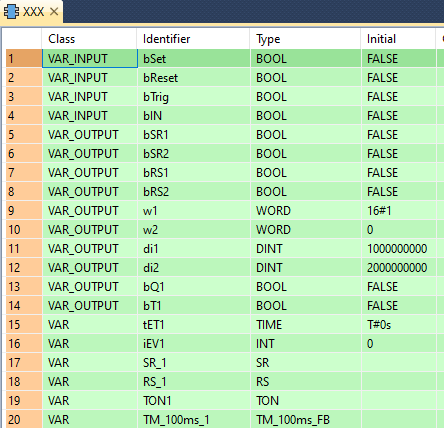
Task: Click the Type column header
Action: [305, 39]
